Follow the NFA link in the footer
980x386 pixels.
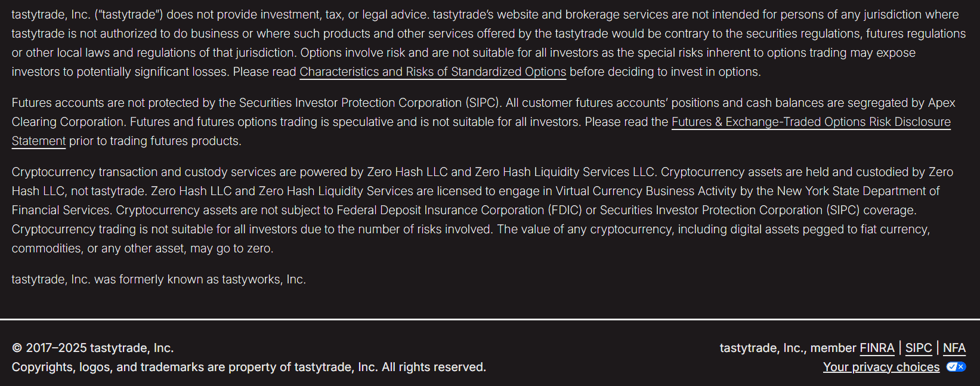coord(955,348)
